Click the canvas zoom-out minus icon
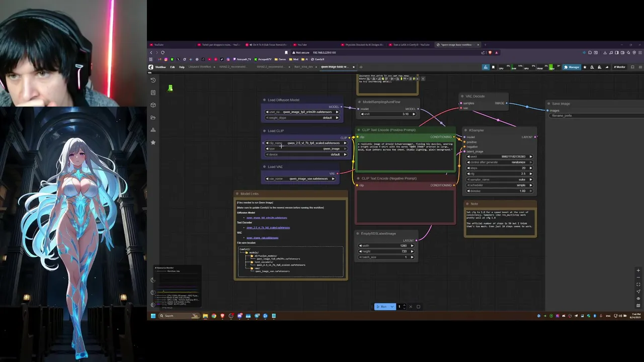 [x=638, y=278]
